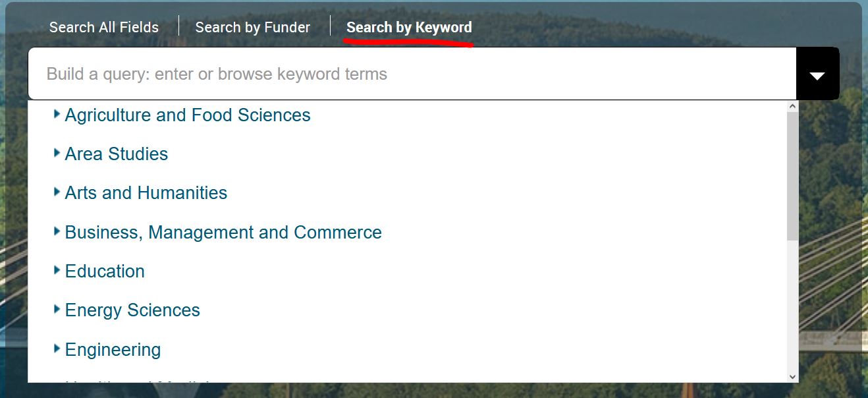Expand Business, Management and Commerce arrow
The width and height of the screenshot is (868, 398).
coord(57,231)
